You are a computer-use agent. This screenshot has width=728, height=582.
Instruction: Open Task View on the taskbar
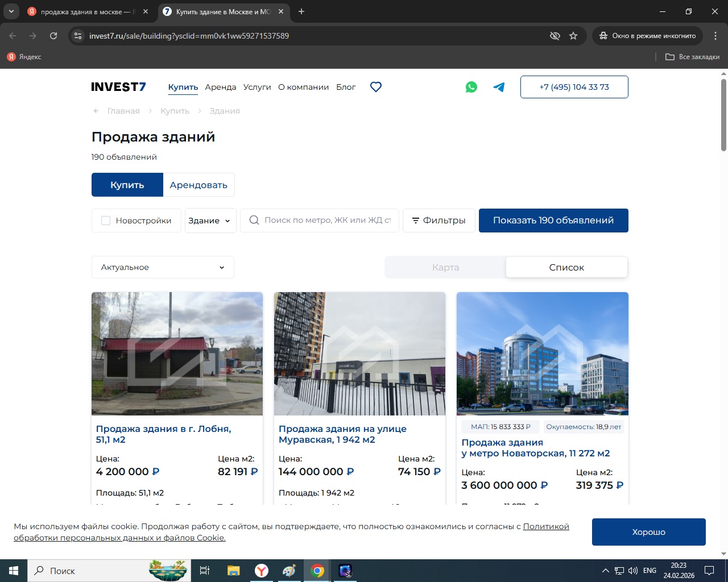(205, 571)
